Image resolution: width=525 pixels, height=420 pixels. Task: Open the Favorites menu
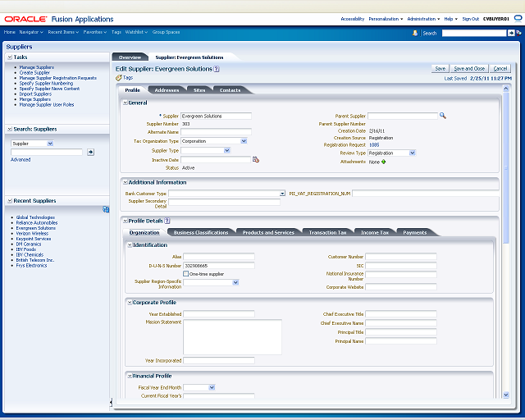tap(95, 32)
